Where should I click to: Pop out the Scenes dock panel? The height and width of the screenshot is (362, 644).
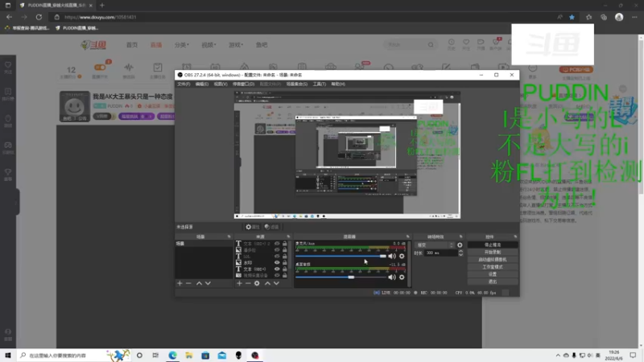click(x=229, y=237)
